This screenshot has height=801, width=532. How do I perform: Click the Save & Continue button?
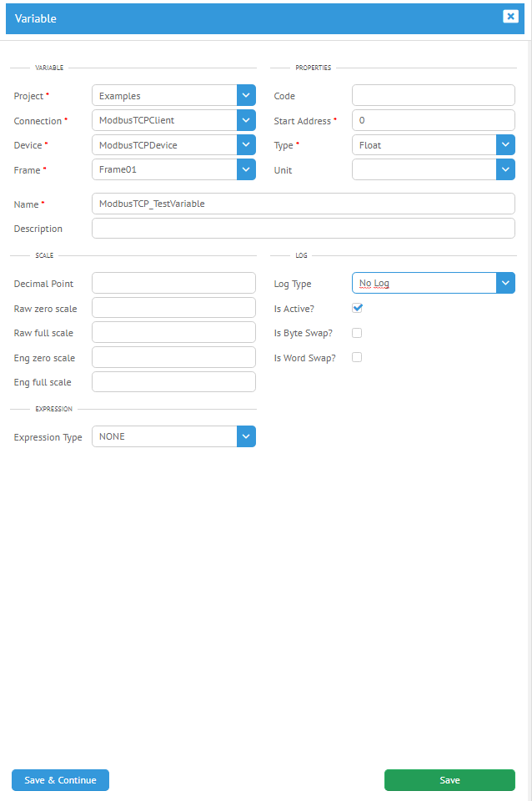pyautogui.click(x=60, y=780)
